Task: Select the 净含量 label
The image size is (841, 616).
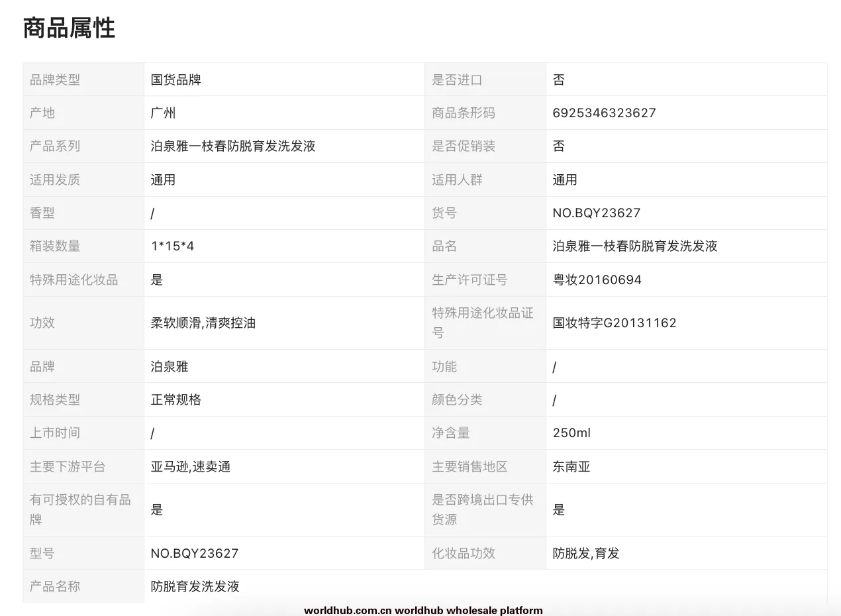Action: pyautogui.click(x=451, y=433)
